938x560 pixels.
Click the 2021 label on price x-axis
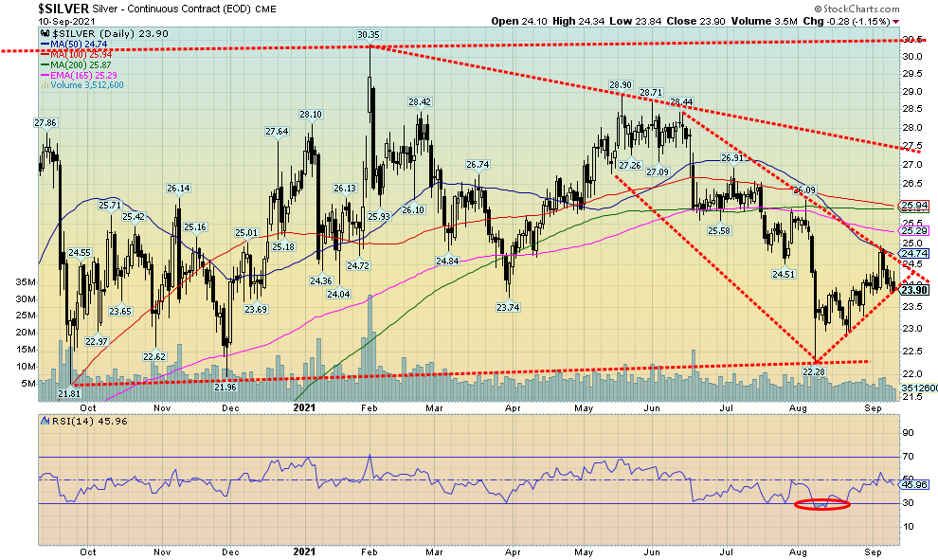click(x=304, y=406)
